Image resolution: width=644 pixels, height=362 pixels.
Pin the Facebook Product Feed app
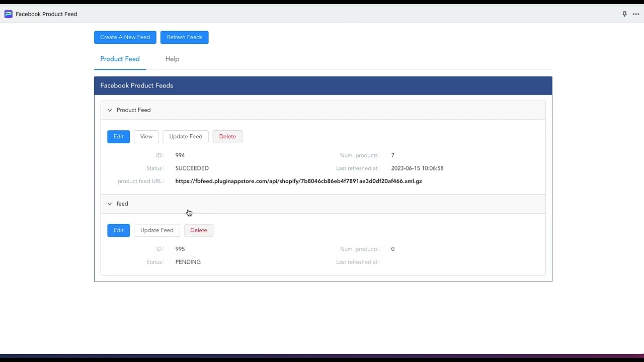[624, 14]
